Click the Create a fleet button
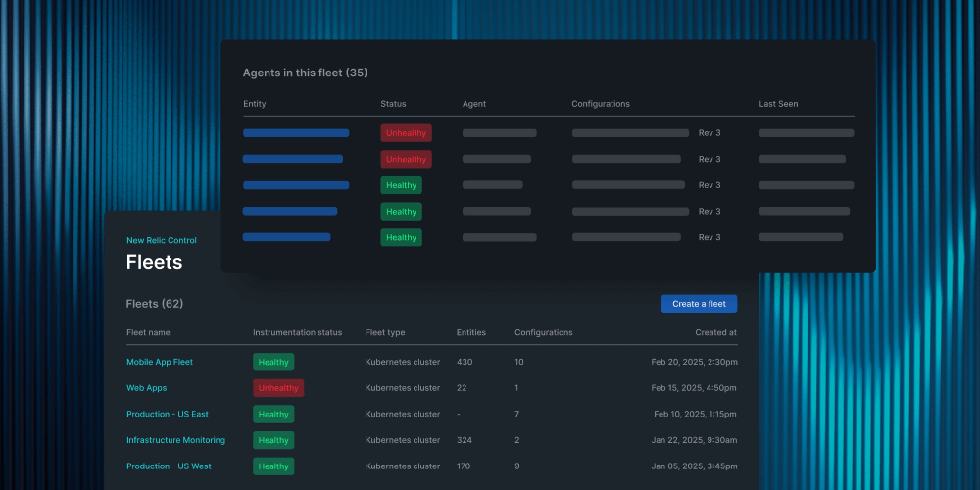This screenshot has width=980, height=490. click(x=699, y=304)
